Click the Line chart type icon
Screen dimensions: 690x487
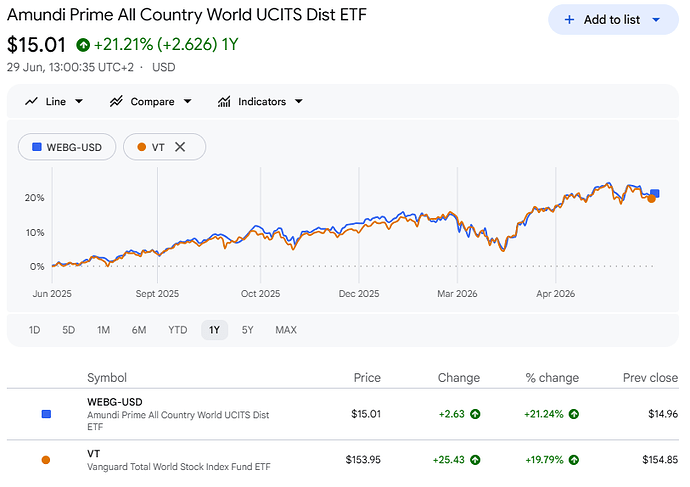(31, 102)
